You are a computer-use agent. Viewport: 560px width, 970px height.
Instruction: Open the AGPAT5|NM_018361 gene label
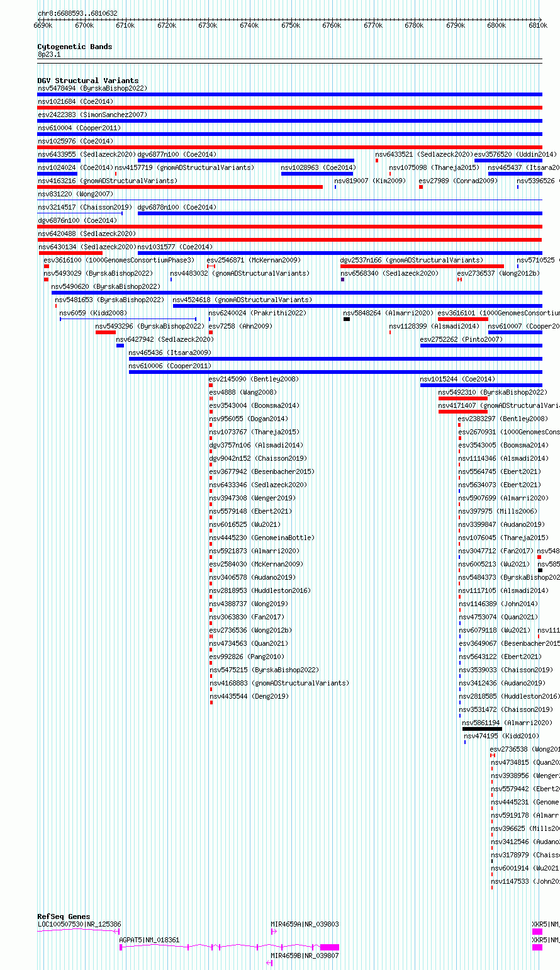click(x=149, y=940)
